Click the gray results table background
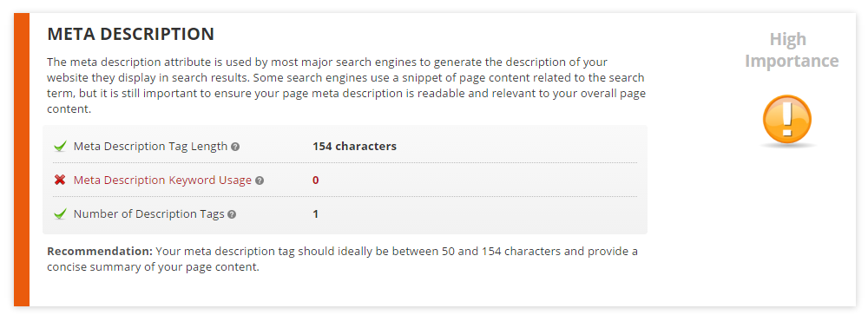Screen dimensions: 868x315 point(345,180)
